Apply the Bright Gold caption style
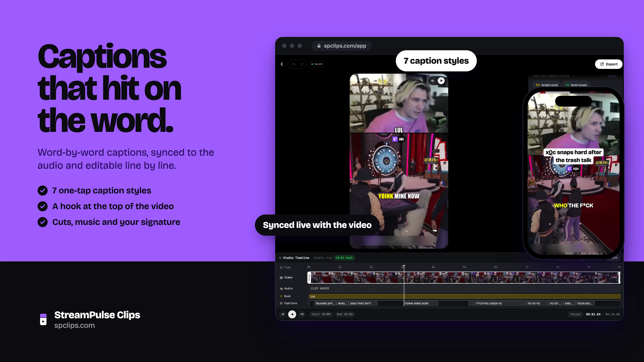Screen dimensions: 644x362 point(547,85)
